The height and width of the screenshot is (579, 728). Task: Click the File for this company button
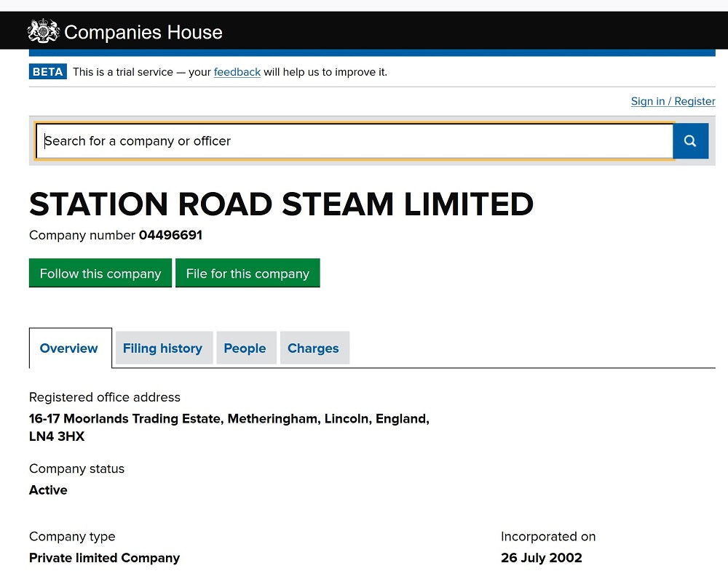(248, 273)
